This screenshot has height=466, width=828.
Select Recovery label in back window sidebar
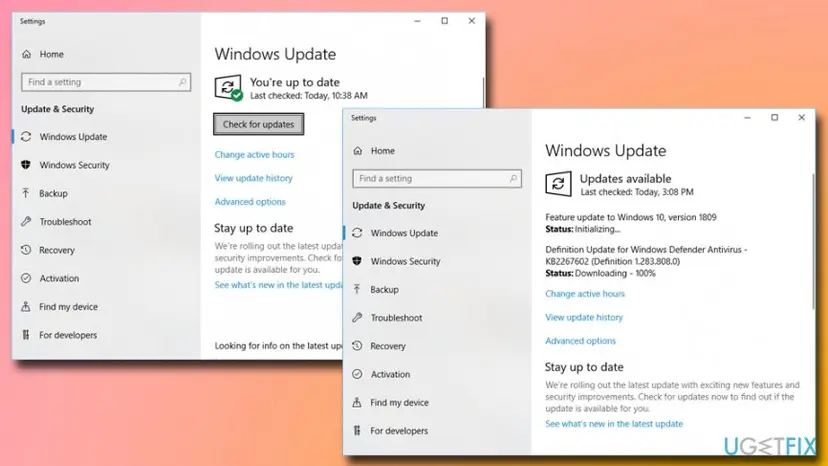pyautogui.click(x=57, y=250)
